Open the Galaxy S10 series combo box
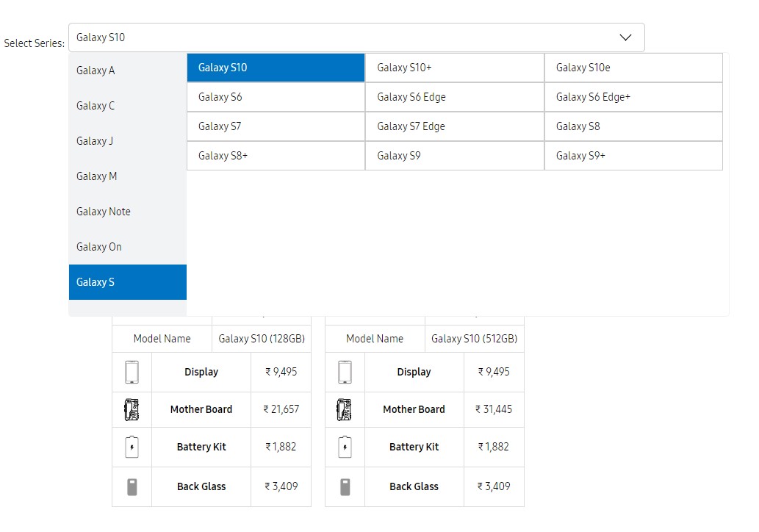 (345, 37)
